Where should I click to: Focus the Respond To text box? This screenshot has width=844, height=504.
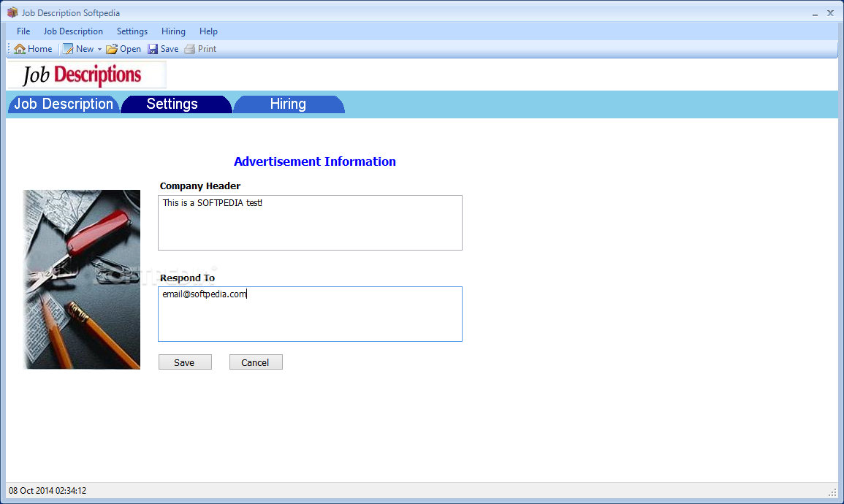[x=310, y=314]
